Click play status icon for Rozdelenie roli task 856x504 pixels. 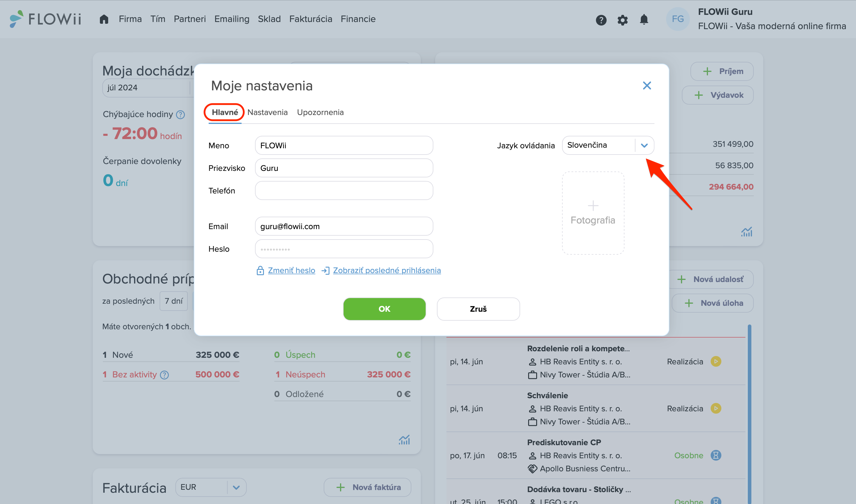click(716, 361)
